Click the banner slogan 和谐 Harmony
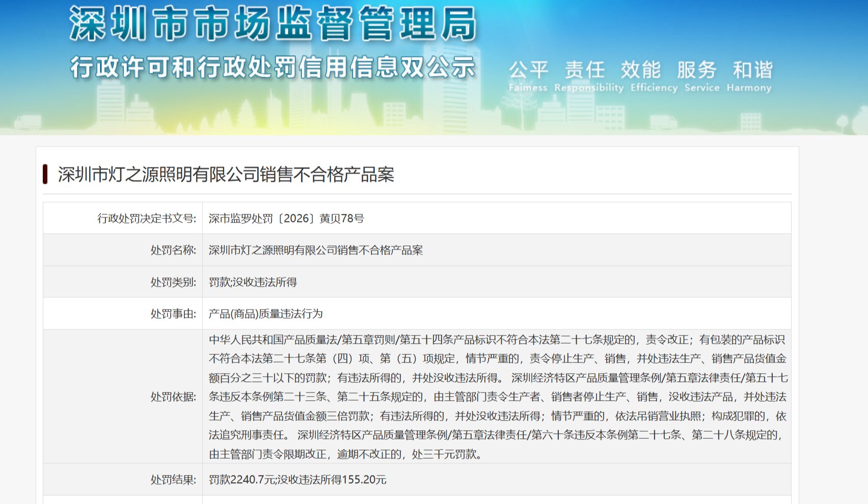Viewport: 868px width, 504px height. (x=749, y=76)
